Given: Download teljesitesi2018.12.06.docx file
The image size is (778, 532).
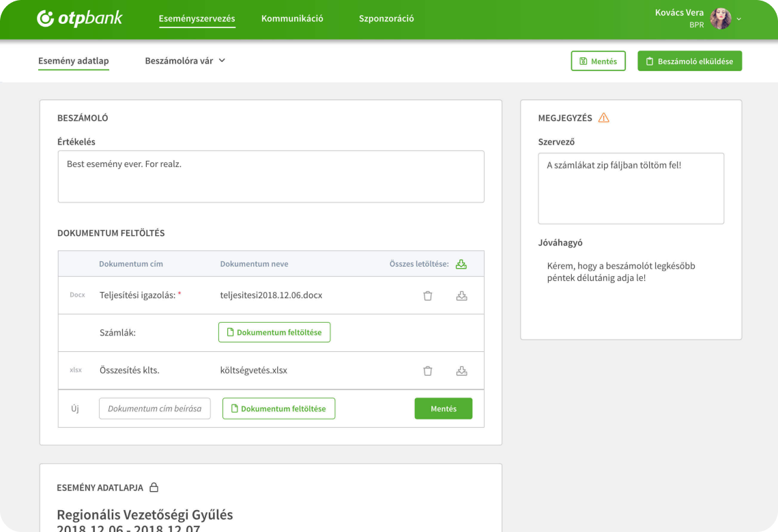Looking at the screenshot, I should coord(461,295).
